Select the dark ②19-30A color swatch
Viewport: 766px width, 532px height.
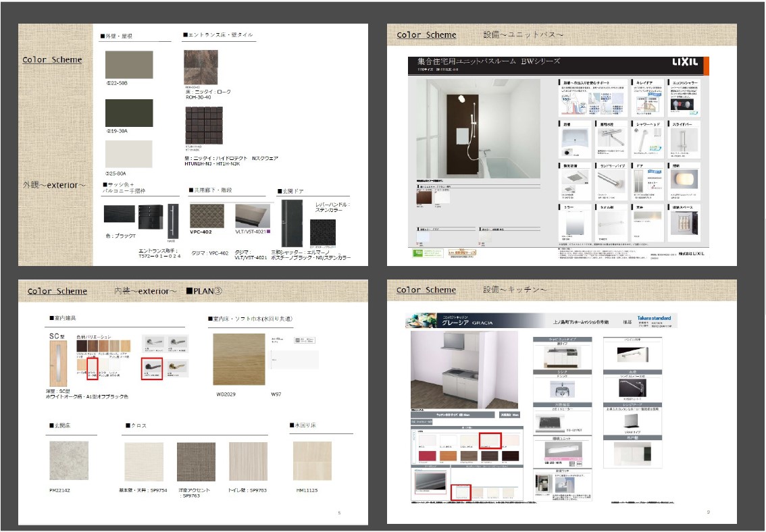tap(128, 113)
